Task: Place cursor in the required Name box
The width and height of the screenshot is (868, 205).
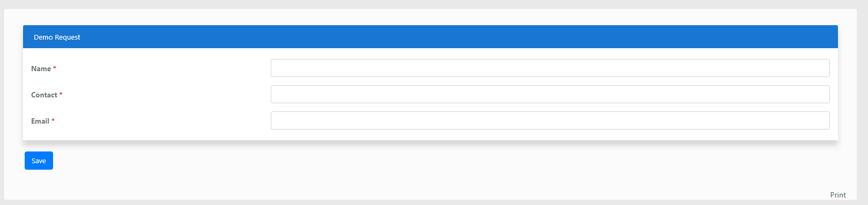Action: (x=550, y=68)
